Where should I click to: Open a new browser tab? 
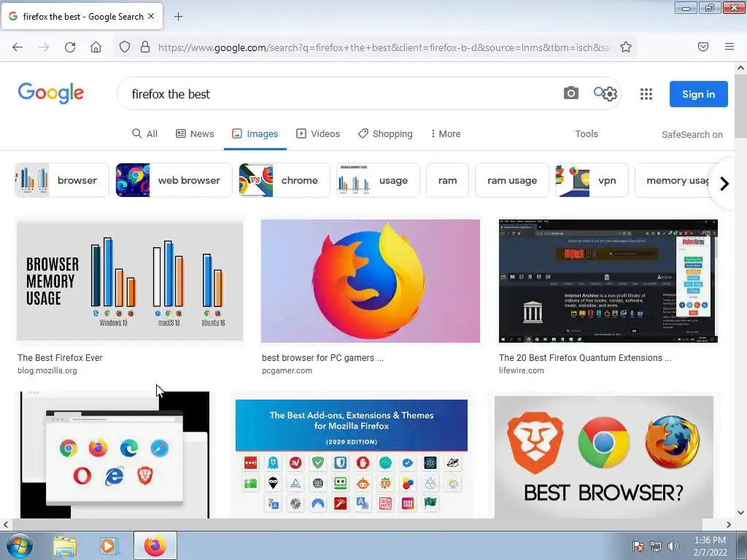[x=178, y=17]
